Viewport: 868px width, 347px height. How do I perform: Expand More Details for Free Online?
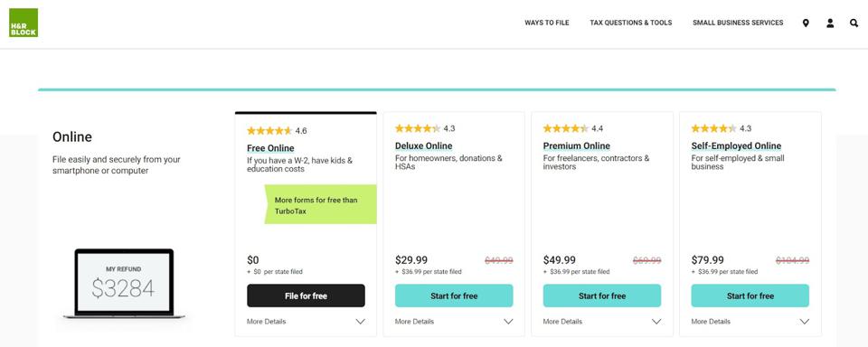(306, 322)
